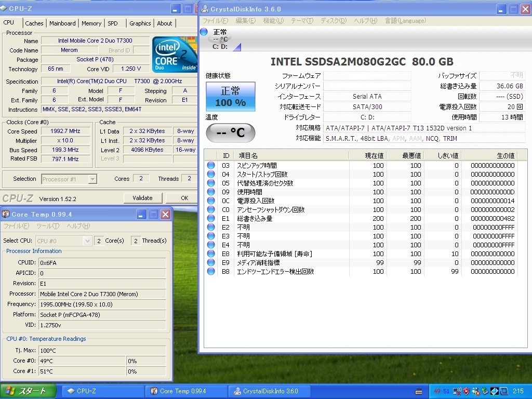The image size is (532, 399).
Task: Click the keyboard IME icon on taskbar
Action: click(x=419, y=391)
